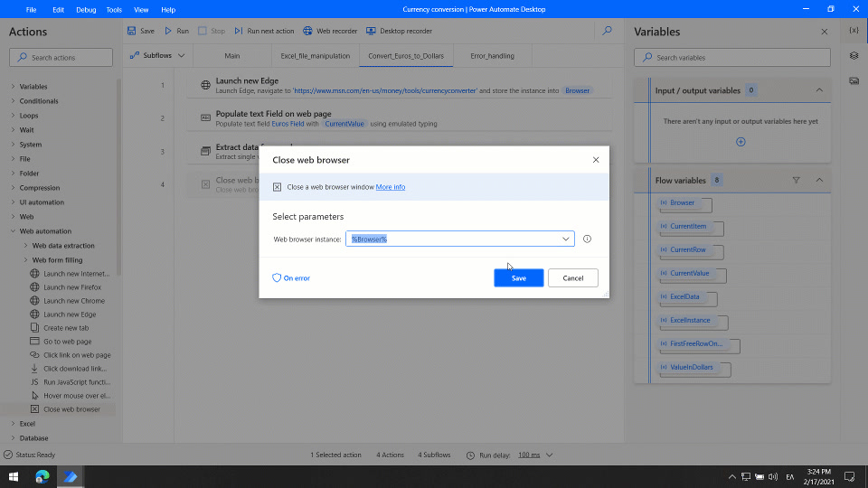This screenshot has width=868, height=488.
Task: Open the Debug menu
Action: (86, 9)
